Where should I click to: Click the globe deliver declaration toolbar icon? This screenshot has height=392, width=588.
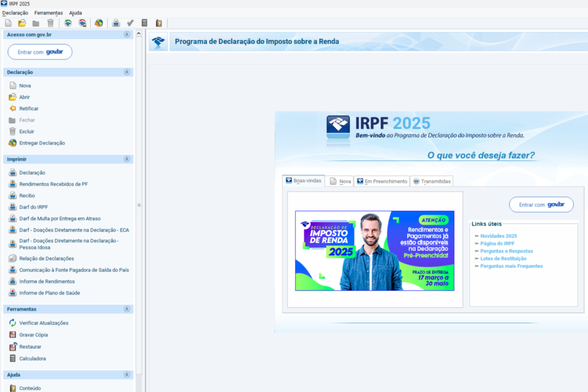[99, 23]
